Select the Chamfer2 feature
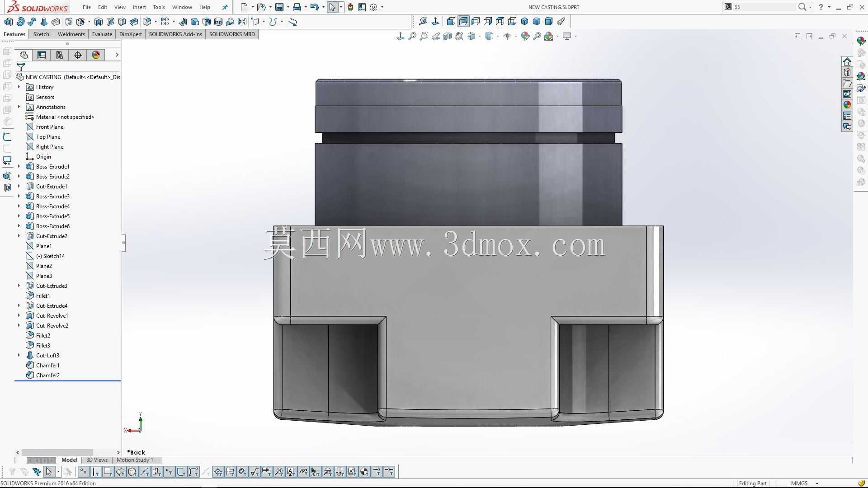The image size is (868, 488). point(48,375)
